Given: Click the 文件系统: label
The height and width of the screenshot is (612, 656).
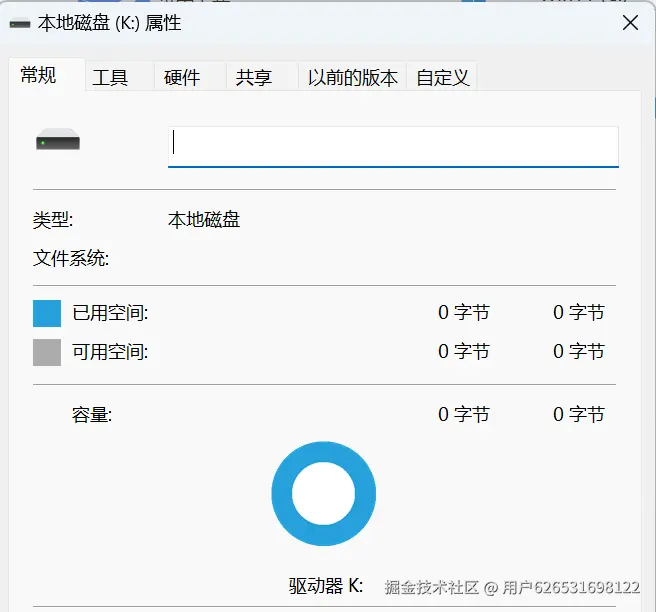Looking at the screenshot, I should click(71, 258).
